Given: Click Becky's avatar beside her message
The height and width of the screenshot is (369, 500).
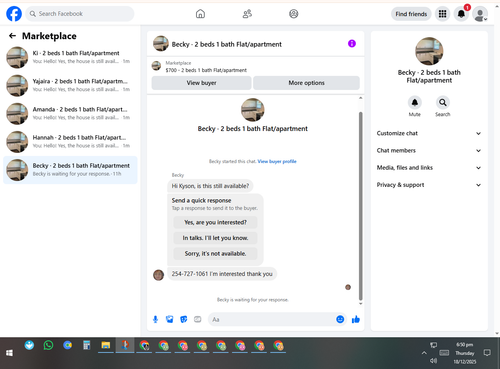Looking at the screenshot, I should point(158,275).
